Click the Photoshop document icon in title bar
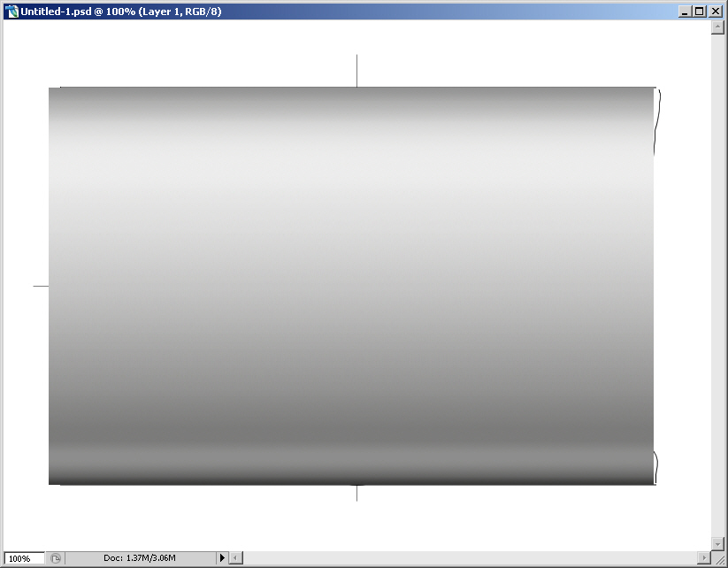This screenshot has width=728, height=568. click(11, 12)
